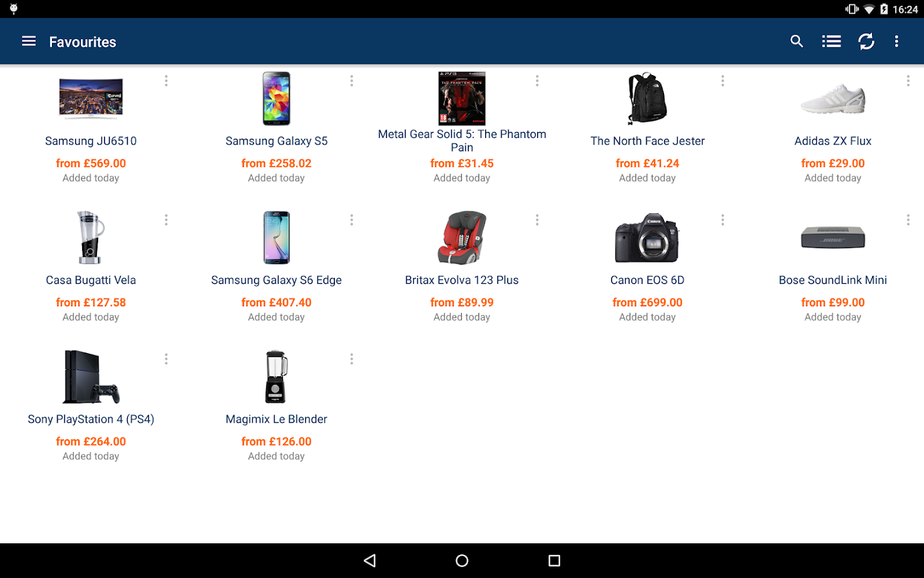Switch to list view layout
Viewport: 924px width, 578px height.
point(832,41)
